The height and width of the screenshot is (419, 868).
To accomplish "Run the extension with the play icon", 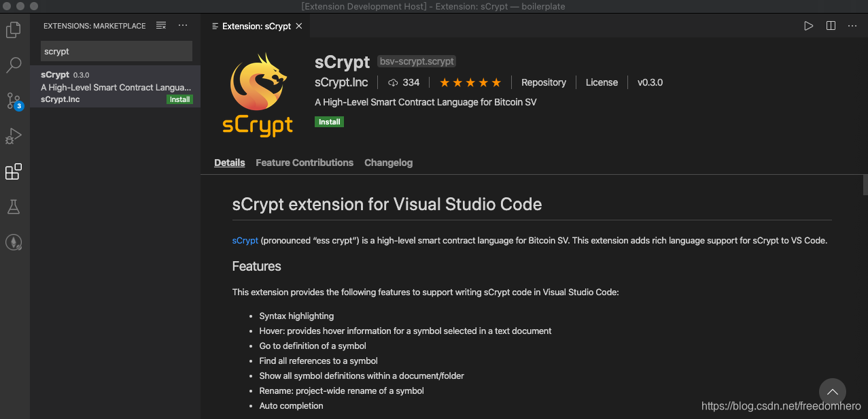I will click(808, 25).
